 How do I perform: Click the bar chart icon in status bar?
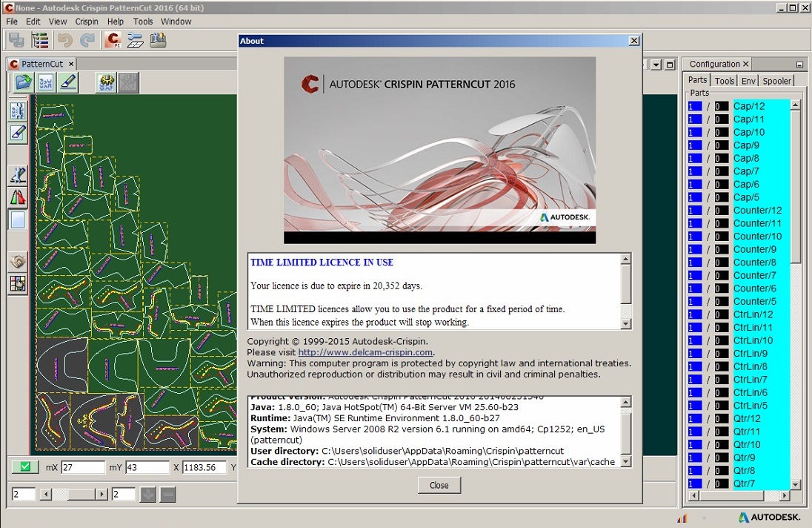click(x=682, y=518)
